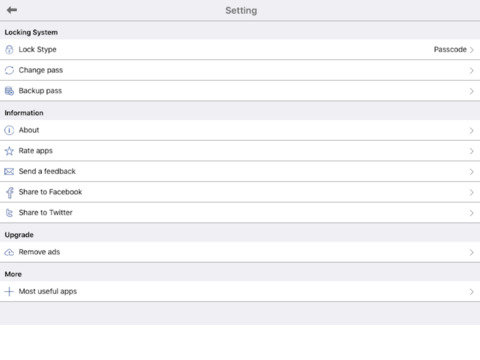The width and height of the screenshot is (480, 360).
Task: Expand Change pass using its chevron
Action: coord(471,70)
